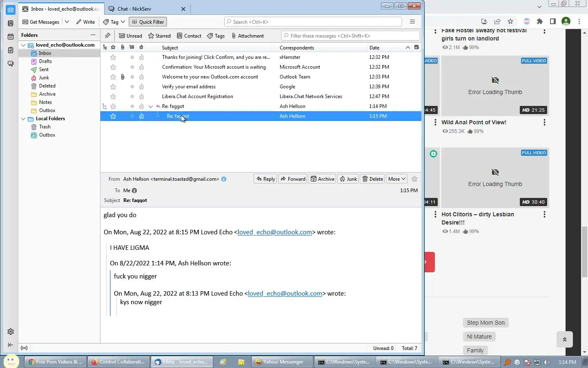Click Chrome downloads icon in browser window
The width and height of the screenshot is (588, 368).
click(484, 22)
